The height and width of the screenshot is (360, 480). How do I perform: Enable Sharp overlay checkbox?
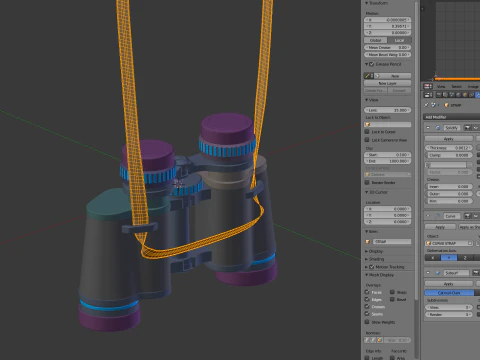point(392,292)
